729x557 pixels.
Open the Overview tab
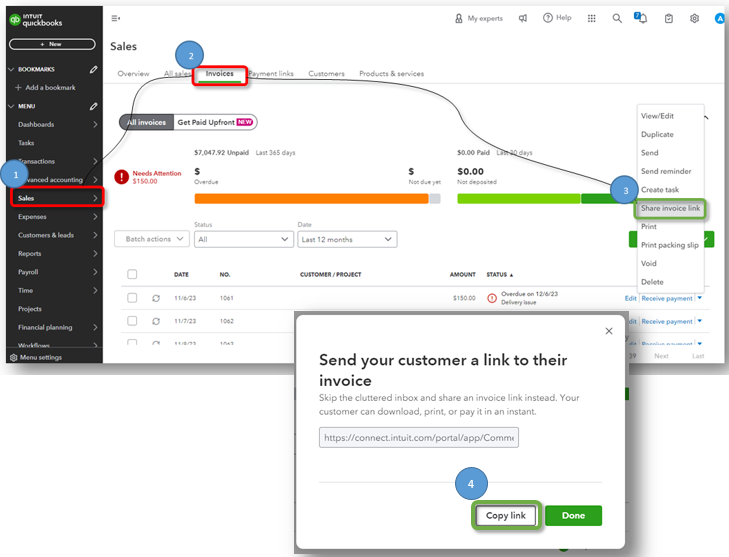[133, 73]
